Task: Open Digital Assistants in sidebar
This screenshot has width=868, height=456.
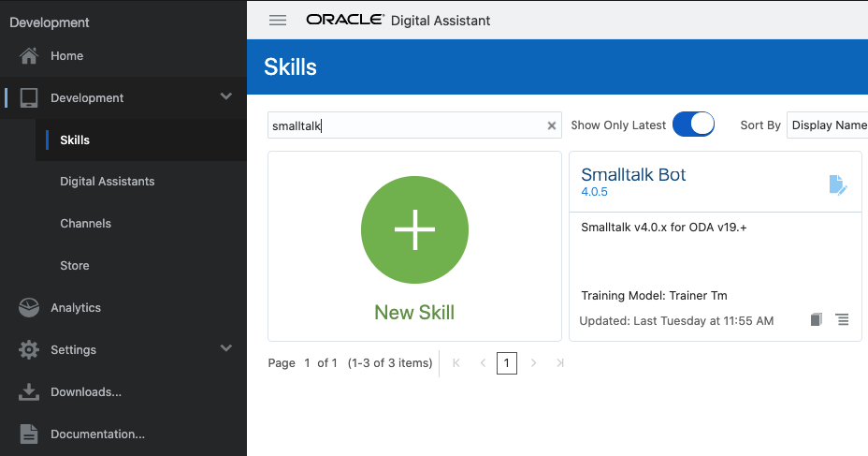Action: point(108,181)
